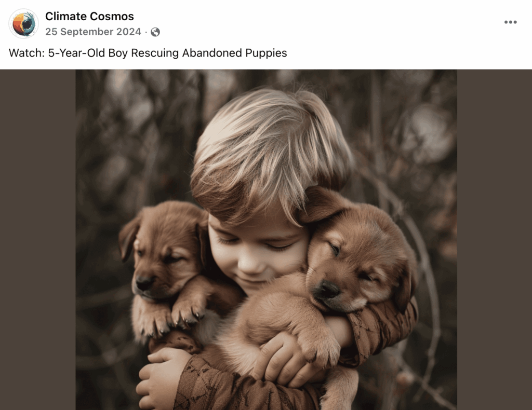Click the dark bar left of the photo

(x=37, y=240)
